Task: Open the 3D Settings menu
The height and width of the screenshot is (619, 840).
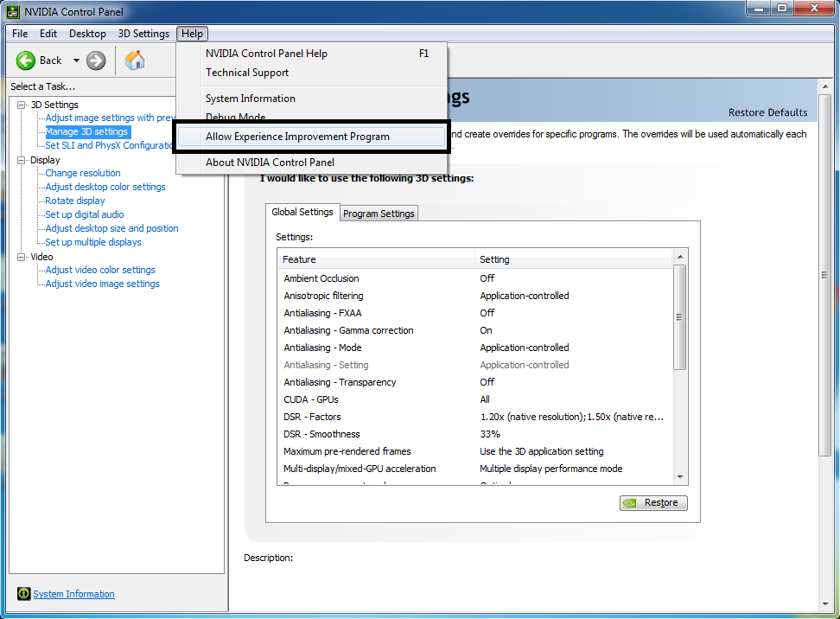Action: coord(143,34)
